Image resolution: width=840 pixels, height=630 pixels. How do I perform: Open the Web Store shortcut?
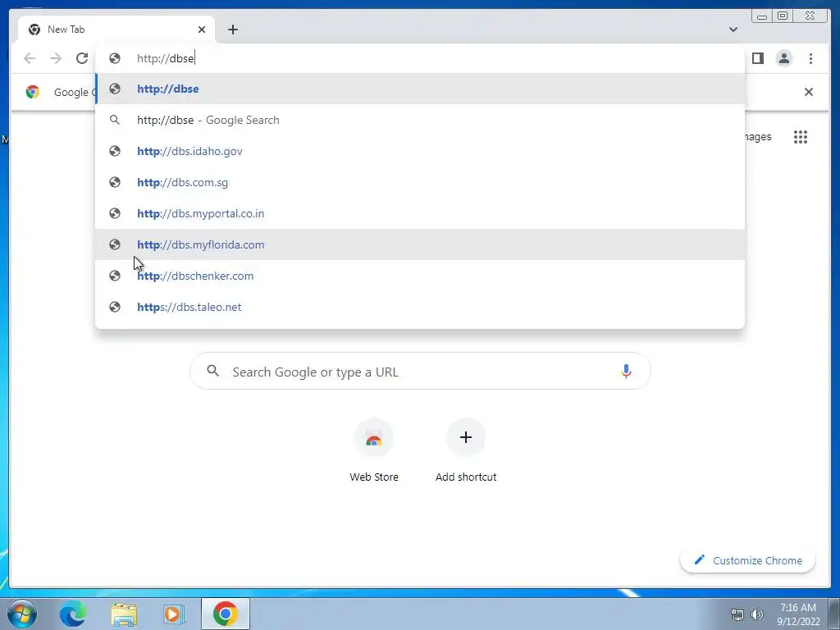[374, 450]
